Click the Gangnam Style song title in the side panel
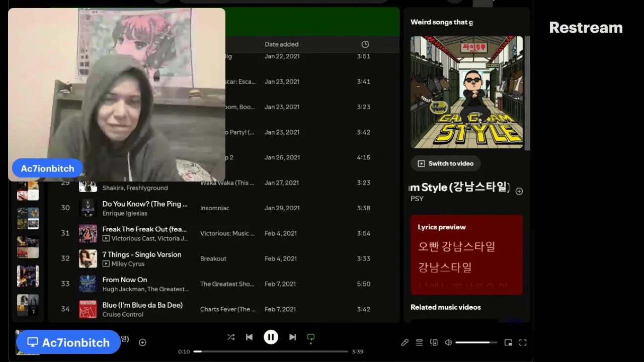Screen dimensions: 644x362 (x=460, y=187)
